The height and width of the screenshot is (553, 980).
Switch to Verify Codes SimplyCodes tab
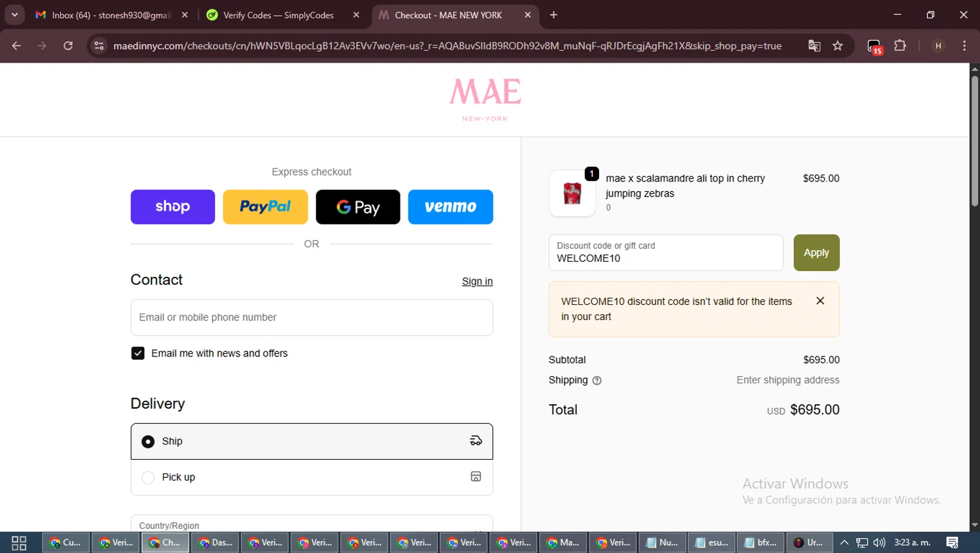point(278,15)
